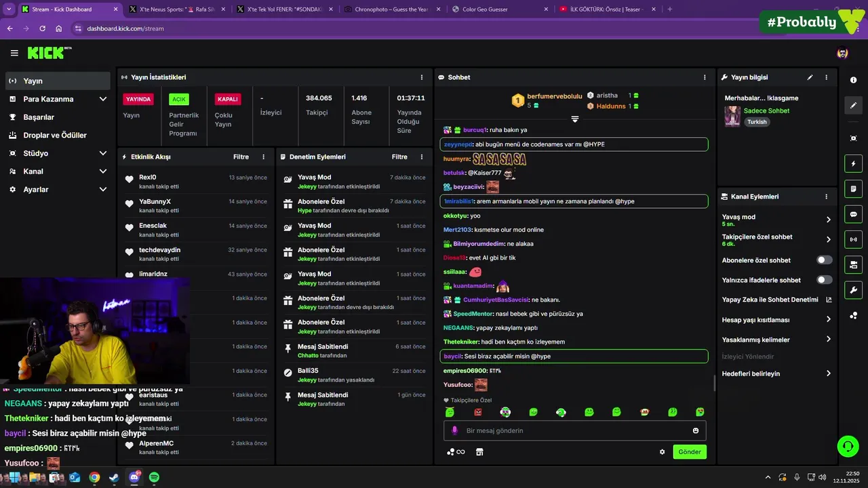868x488 pixels.
Task: Open Yapay Zeka ile Sohbet Denetimi external link icon
Action: [x=828, y=300]
